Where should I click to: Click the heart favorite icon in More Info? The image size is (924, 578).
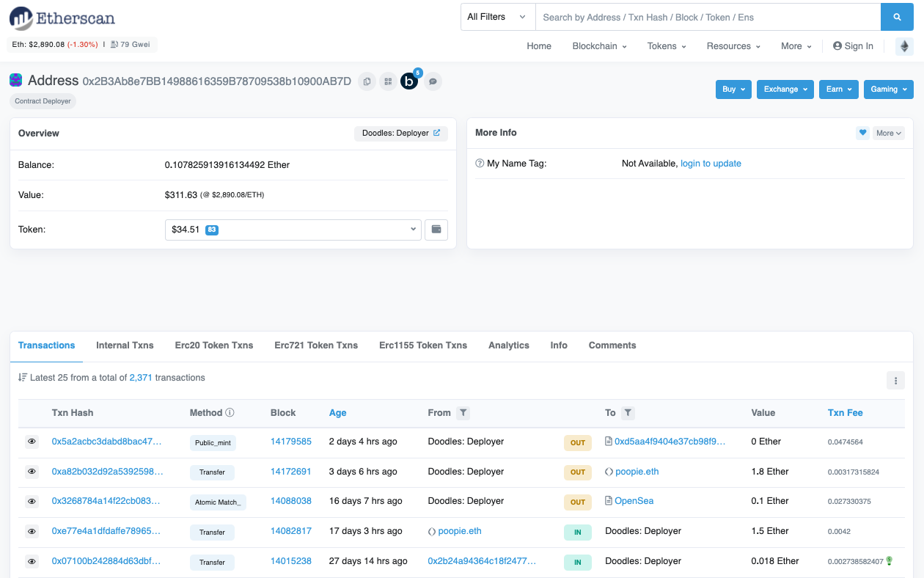pyautogui.click(x=862, y=133)
